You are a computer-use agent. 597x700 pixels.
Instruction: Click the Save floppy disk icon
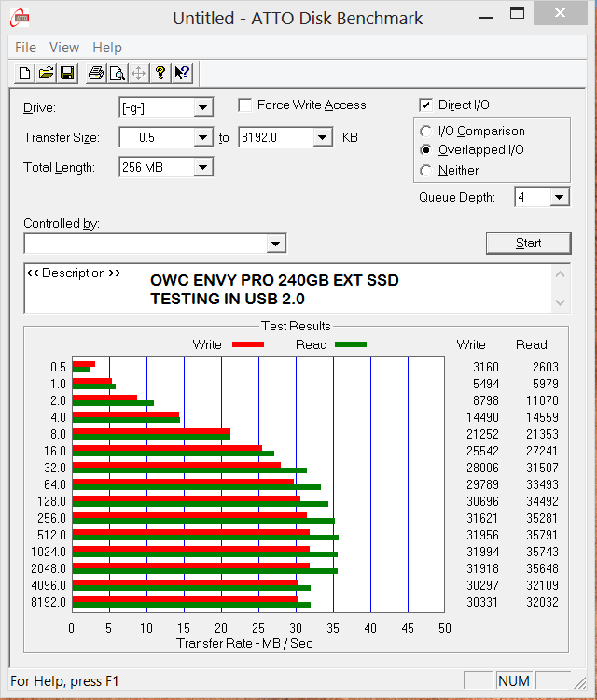click(67, 73)
